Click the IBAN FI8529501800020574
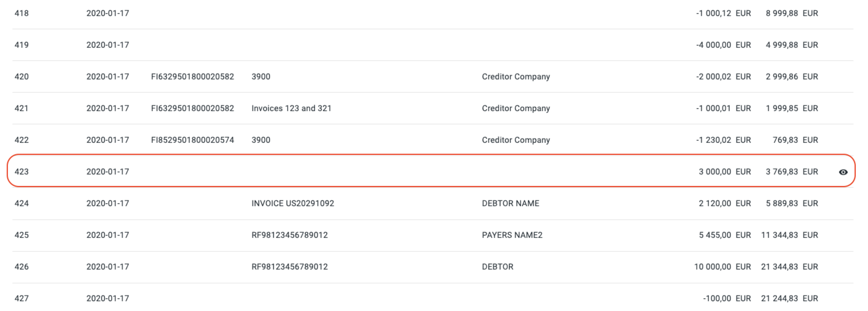 [192, 140]
